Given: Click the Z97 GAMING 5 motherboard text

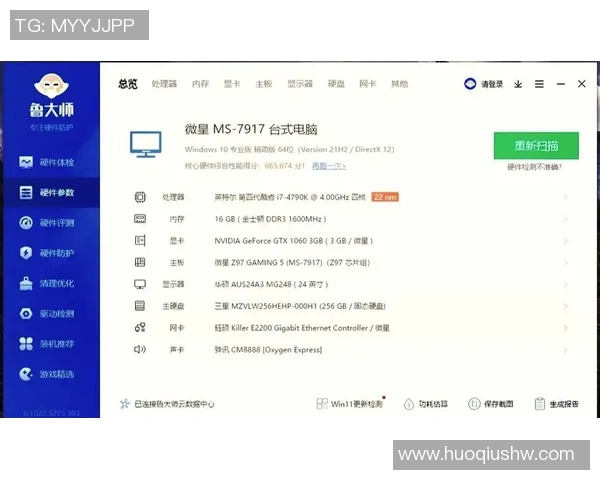Looking at the screenshot, I should 292,263.
